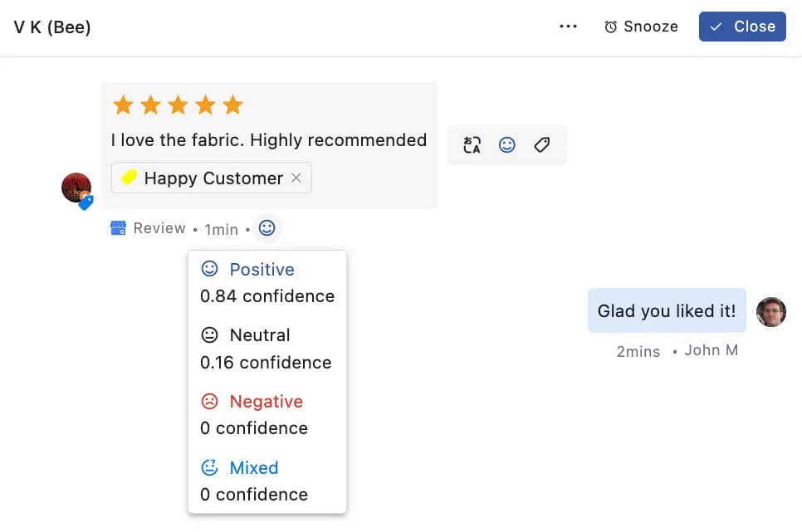Click the Mixed sentiment tongue-out icon
This screenshot has width=802, height=532.
click(211, 467)
